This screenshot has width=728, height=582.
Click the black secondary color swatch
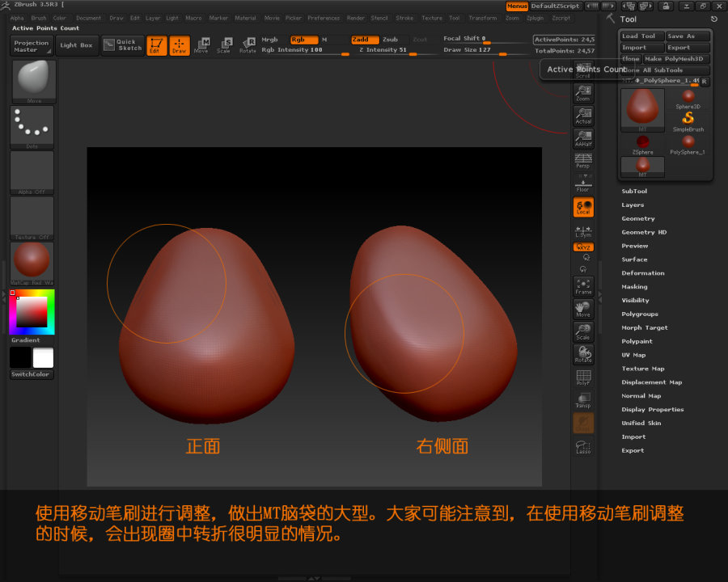(20, 358)
